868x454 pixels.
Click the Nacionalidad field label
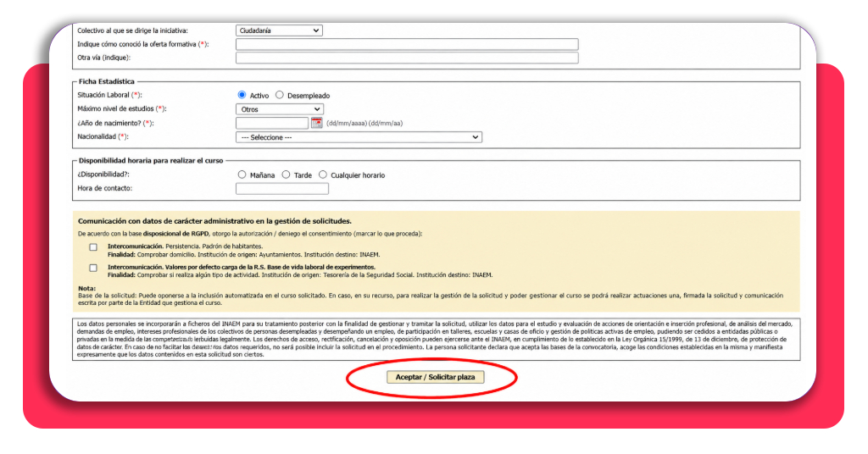[103, 136]
